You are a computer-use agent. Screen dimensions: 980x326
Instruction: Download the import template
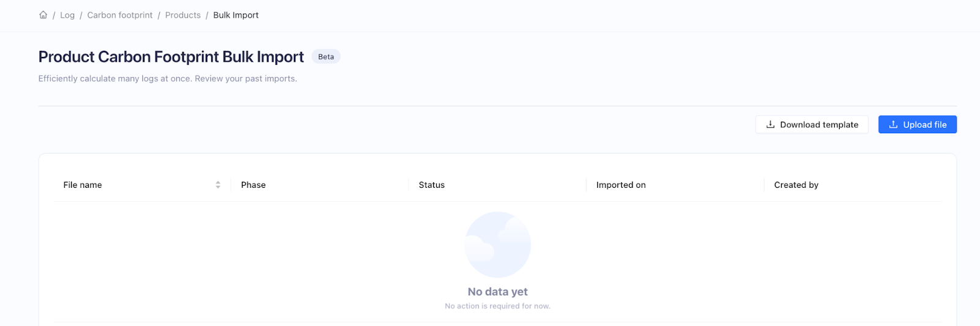point(812,124)
